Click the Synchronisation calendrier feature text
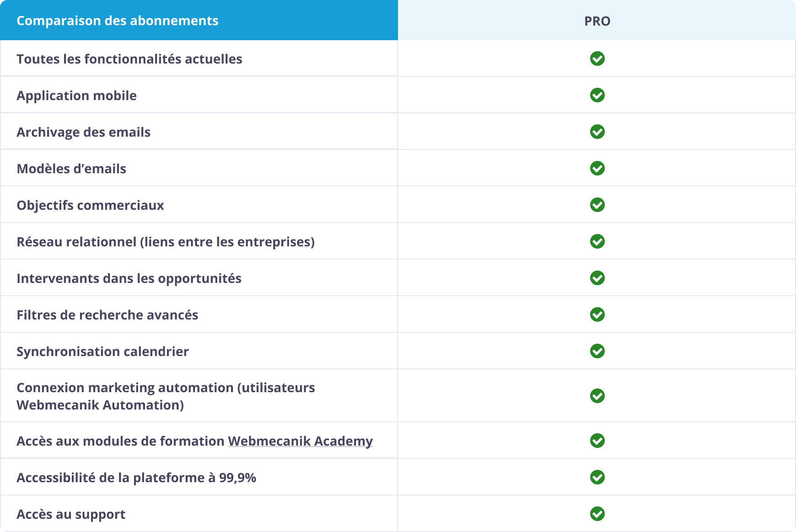Image resolution: width=796 pixels, height=532 pixels. coord(102,351)
